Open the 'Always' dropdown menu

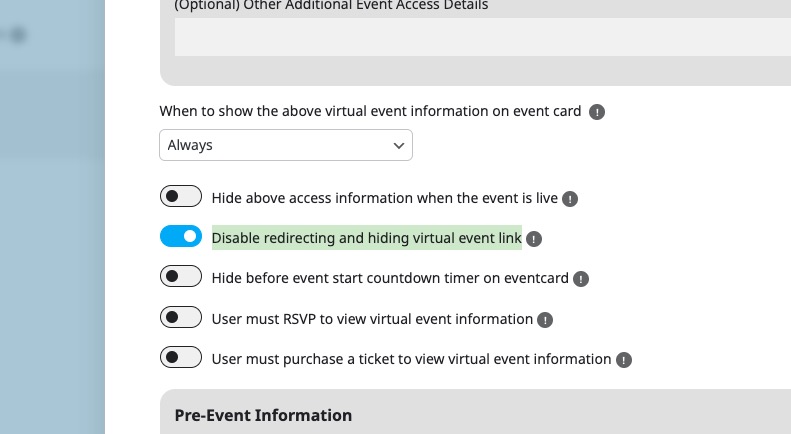(x=285, y=145)
